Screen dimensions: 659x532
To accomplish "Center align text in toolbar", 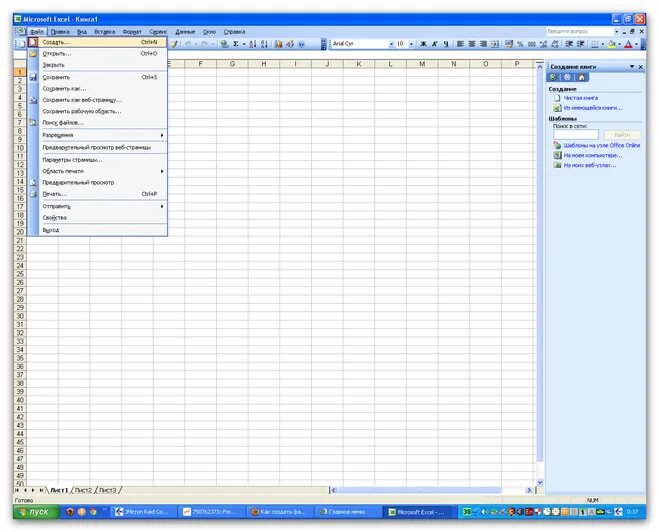I will (472, 44).
